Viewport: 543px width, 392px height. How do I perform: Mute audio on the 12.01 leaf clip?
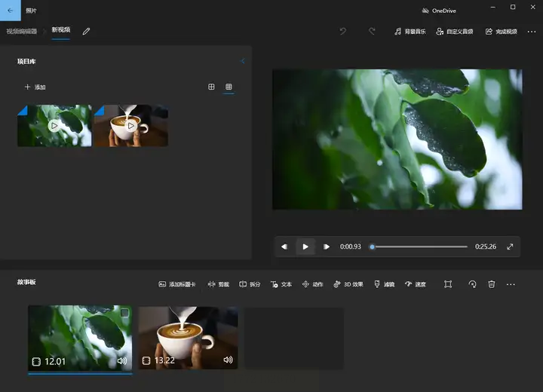[x=122, y=361]
